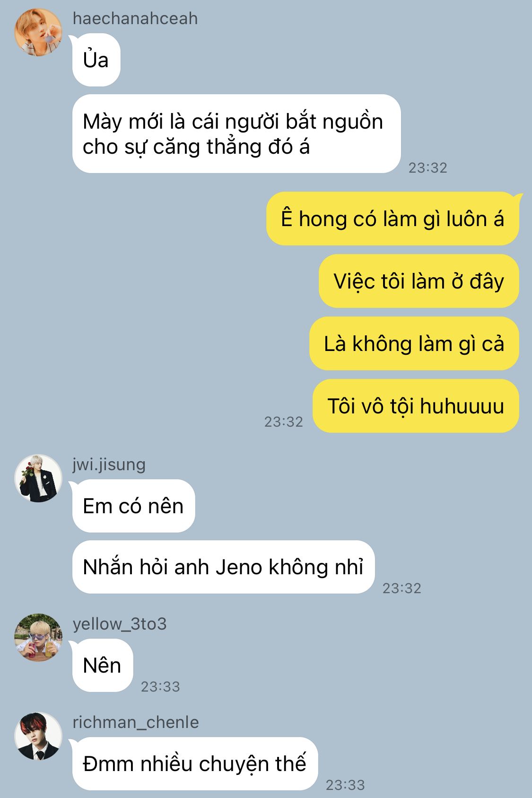The width and height of the screenshot is (532, 798).
Task: Click 23:32 timestamp next to 'Tôi vô tội'
Action: pos(283,421)
